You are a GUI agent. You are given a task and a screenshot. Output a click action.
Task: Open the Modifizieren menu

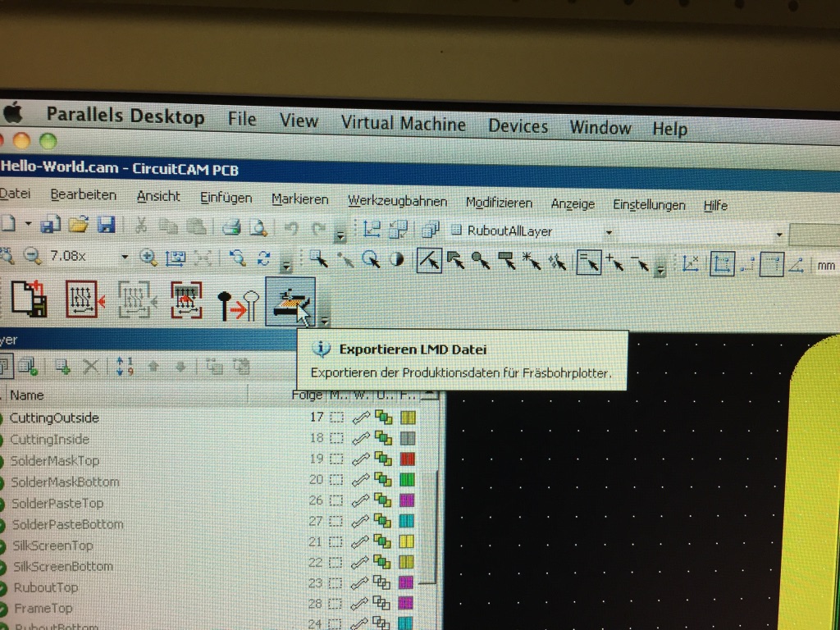[x=499, y=203]
